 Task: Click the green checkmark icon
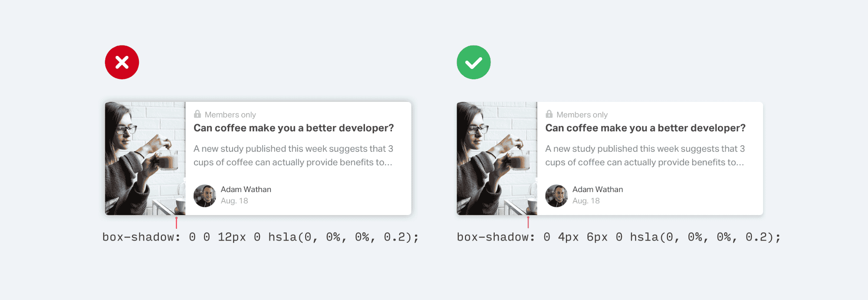tap(473, 62)
